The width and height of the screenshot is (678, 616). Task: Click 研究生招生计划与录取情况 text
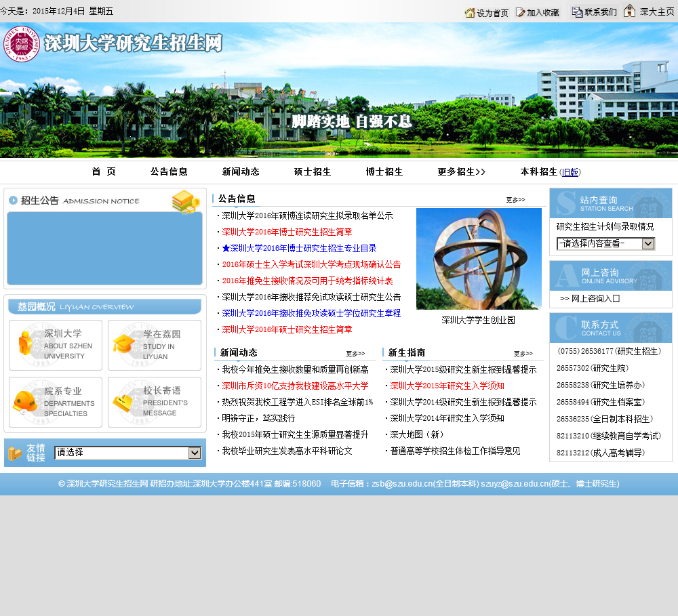pyautogui.click(x=605, y=227)
